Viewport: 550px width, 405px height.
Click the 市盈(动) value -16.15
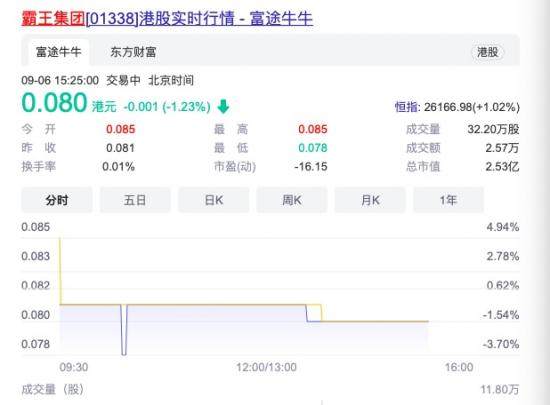(311, 166)
